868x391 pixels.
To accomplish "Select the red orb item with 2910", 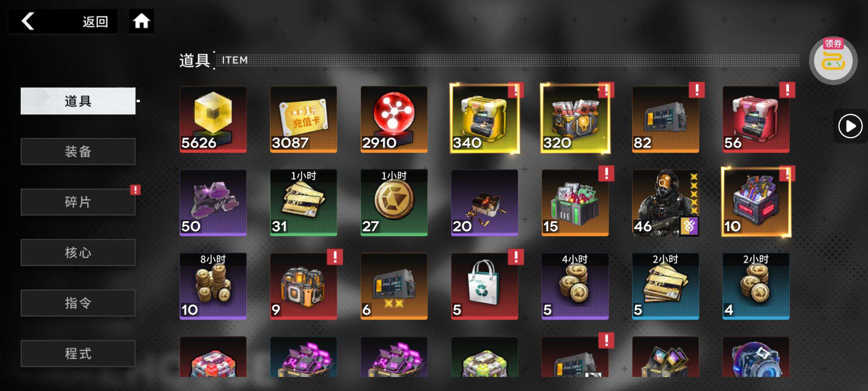I will pos(394,119).
